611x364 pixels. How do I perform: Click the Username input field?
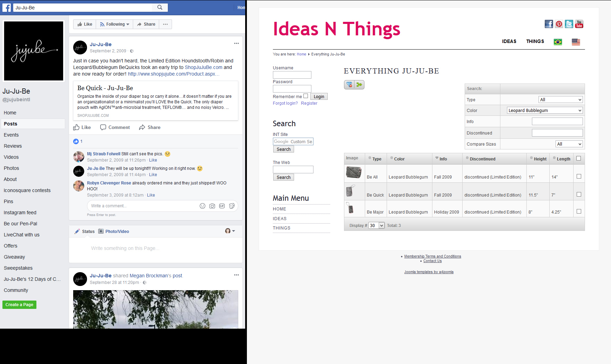point(292,75)
